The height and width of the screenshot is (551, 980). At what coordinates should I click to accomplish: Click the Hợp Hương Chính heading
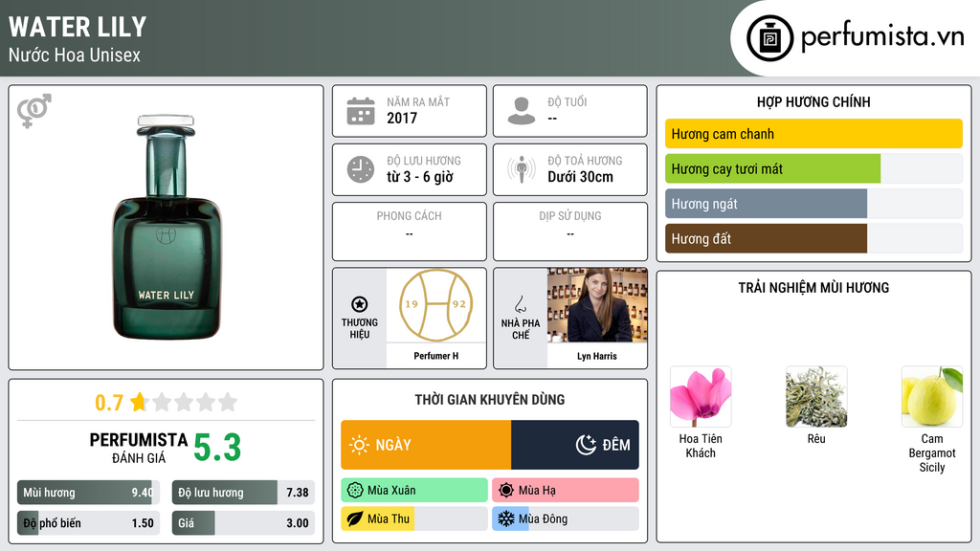(813, 101)
